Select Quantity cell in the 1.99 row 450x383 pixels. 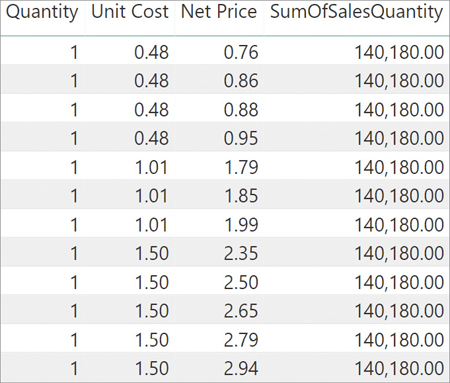(x=74, y=225)
